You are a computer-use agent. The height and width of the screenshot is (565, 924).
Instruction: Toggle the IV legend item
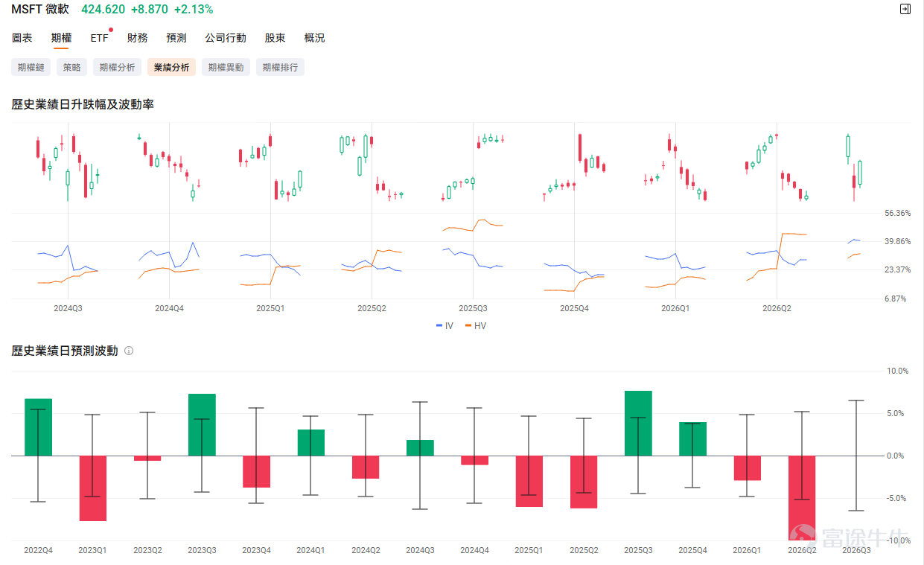click(445, 325)
